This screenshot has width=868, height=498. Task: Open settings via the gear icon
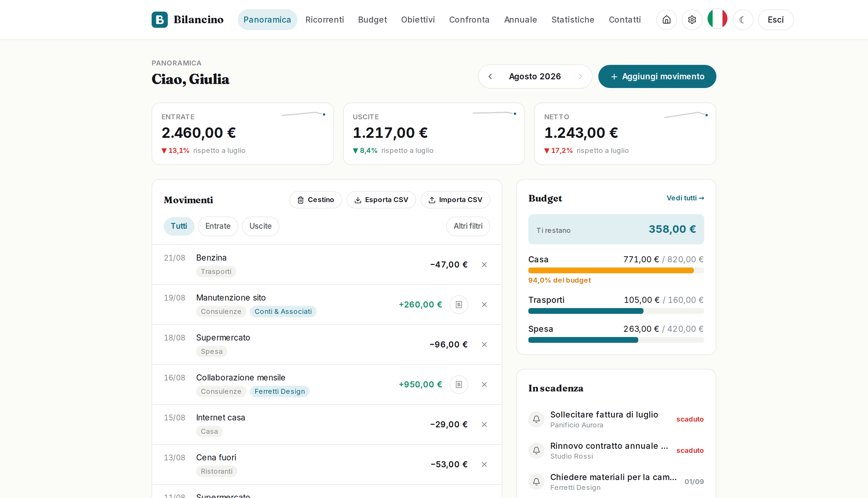692,19
